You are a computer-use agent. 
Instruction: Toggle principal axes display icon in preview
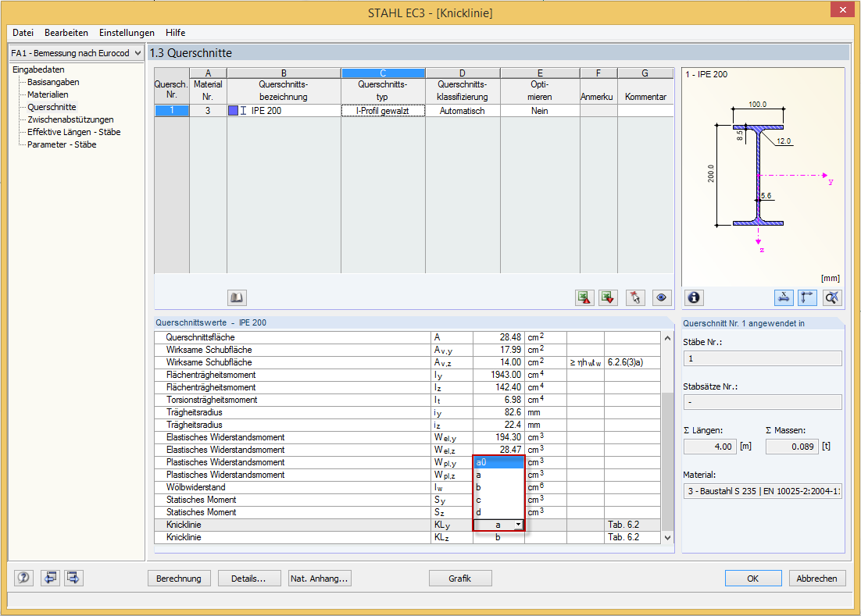tap(807, 298)
